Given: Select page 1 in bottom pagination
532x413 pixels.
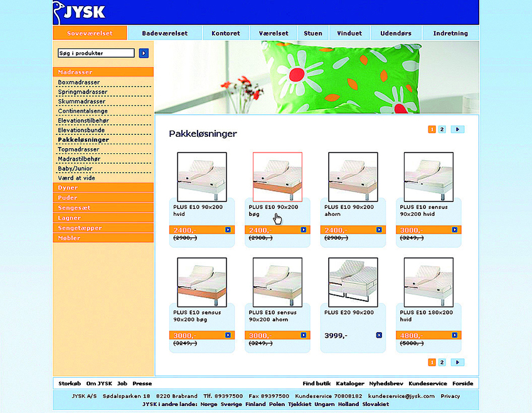Looking at the screenshot, I should (432, 362).
